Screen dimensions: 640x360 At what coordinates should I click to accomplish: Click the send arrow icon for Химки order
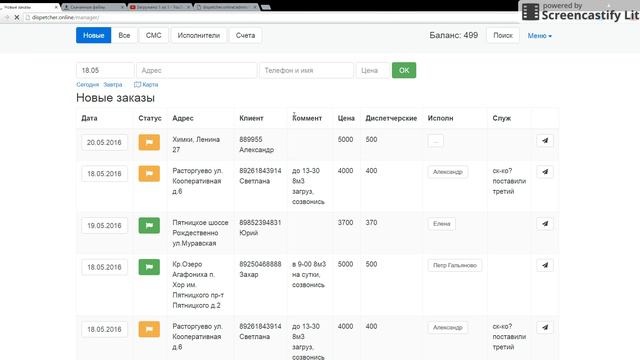(x=545, y=141)
